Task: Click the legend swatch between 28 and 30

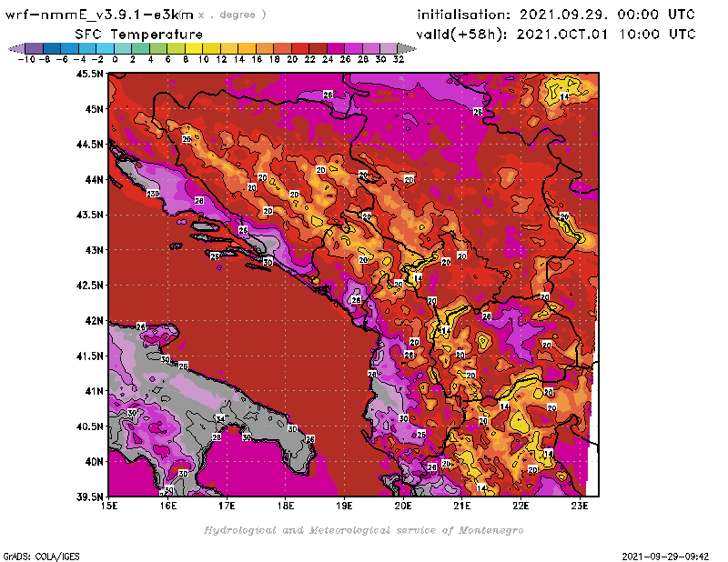Action: coord(371,48)
